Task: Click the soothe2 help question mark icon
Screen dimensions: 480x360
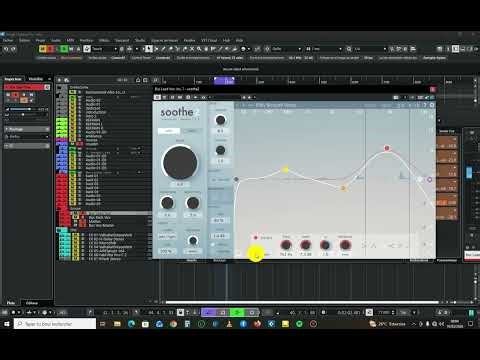Action: click(x=425, y=105)
